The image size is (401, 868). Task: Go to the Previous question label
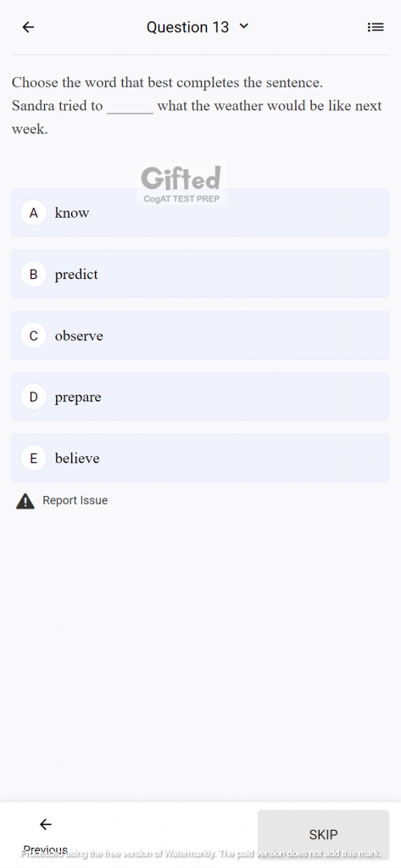(46, 849)
